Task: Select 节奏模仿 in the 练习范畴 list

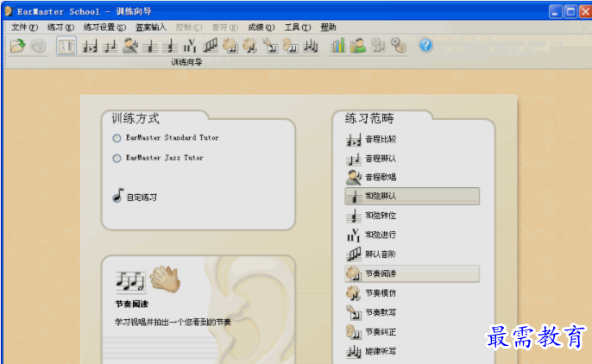Action: pyautogui.click(x=412, y=293)
